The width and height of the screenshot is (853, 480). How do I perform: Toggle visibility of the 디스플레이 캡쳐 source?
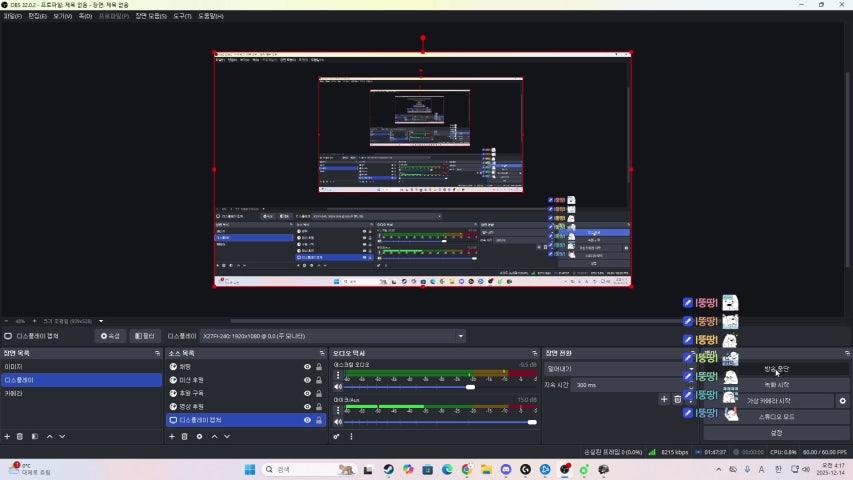307,420
